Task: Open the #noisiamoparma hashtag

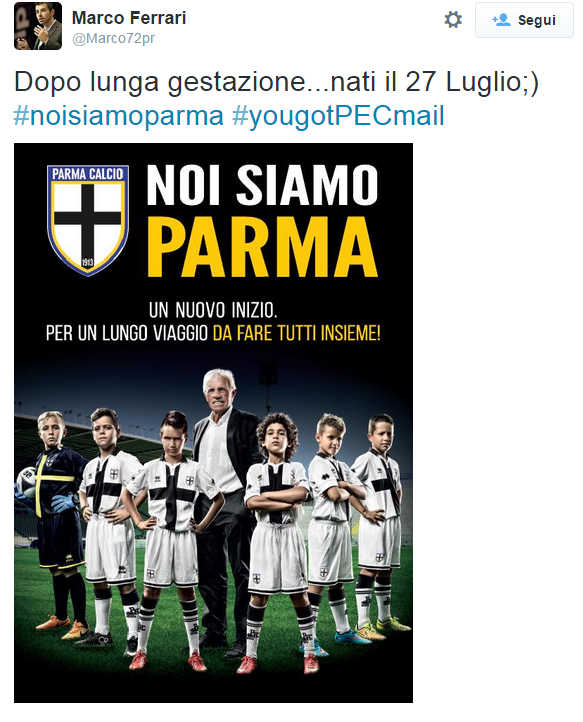Action: [x=118, y=115]
